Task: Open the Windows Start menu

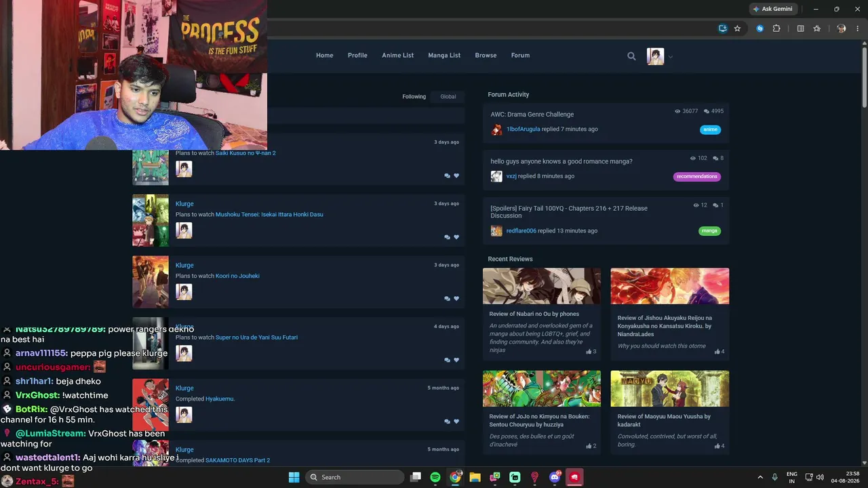Action: coord(294,477)
